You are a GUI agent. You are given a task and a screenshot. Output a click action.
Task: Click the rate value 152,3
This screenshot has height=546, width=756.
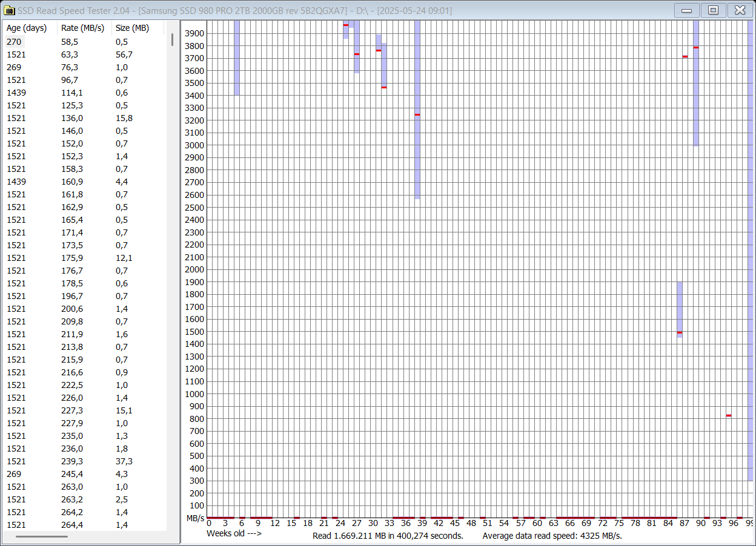click(x=72, y=156)
